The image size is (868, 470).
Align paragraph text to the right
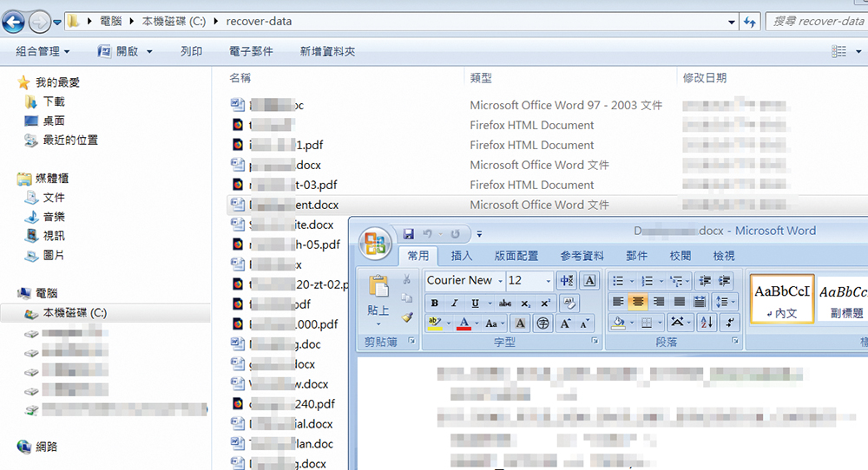click(658, 302)
